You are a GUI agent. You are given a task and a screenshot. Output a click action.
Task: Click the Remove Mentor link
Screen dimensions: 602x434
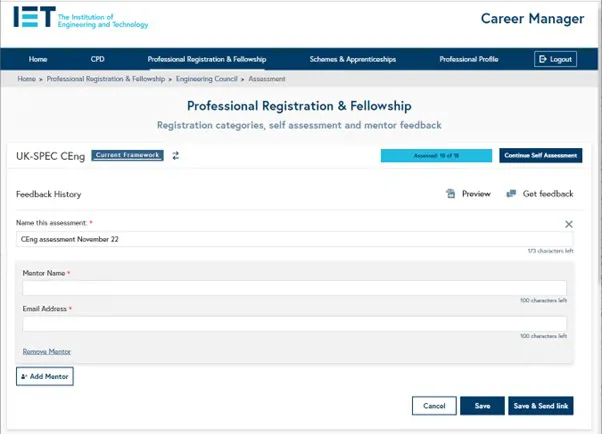pyautogui.click(x=47, y=351)
